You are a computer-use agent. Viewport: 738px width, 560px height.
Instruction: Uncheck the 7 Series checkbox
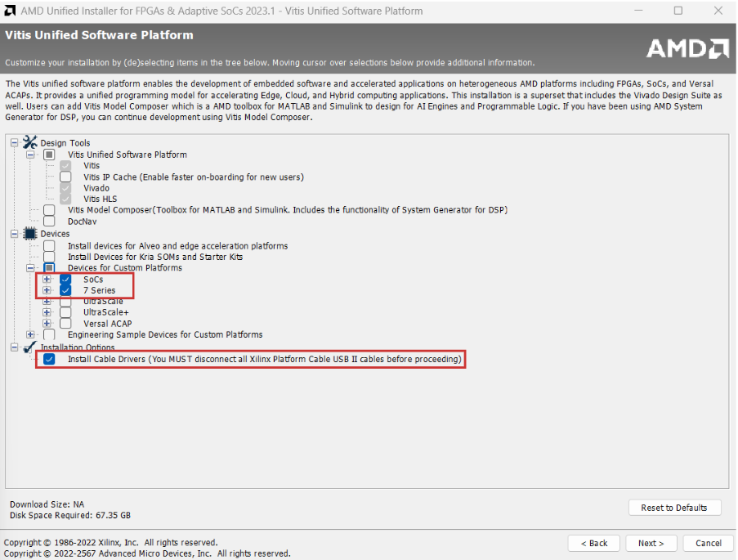pos(65,291)
